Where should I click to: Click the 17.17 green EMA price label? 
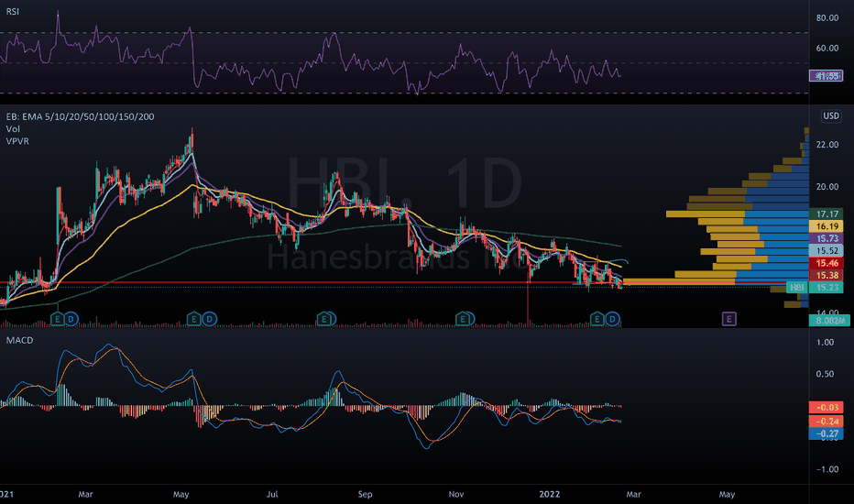(827, 214)
